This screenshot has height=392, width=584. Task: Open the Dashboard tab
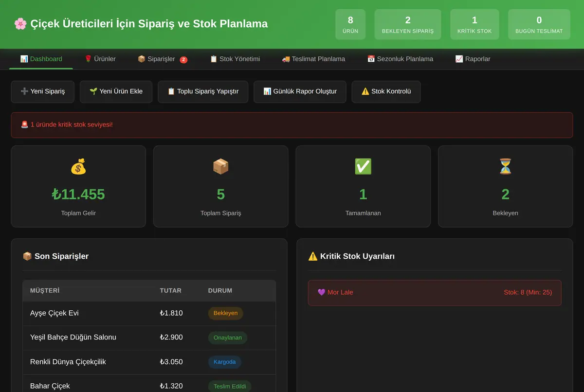[41, 59]
